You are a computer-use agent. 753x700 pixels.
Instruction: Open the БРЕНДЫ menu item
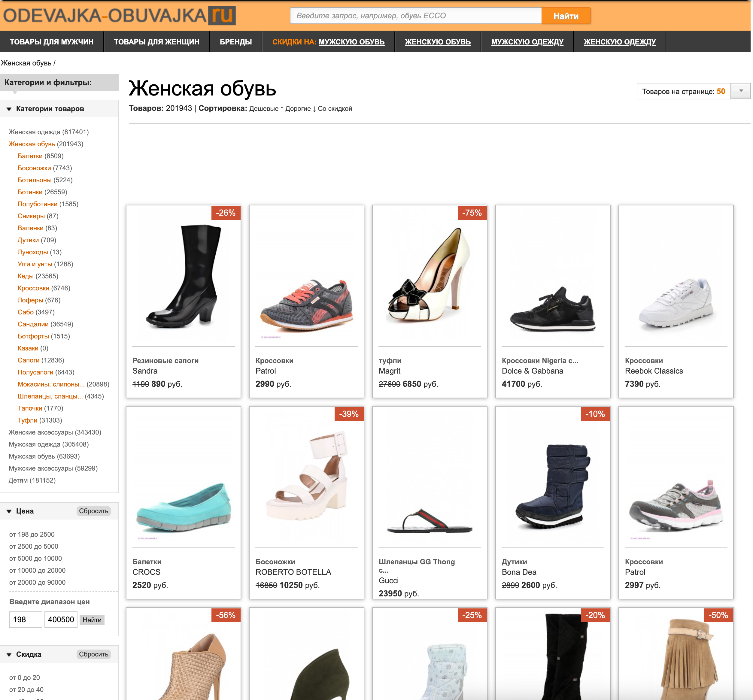pos(235,42)
